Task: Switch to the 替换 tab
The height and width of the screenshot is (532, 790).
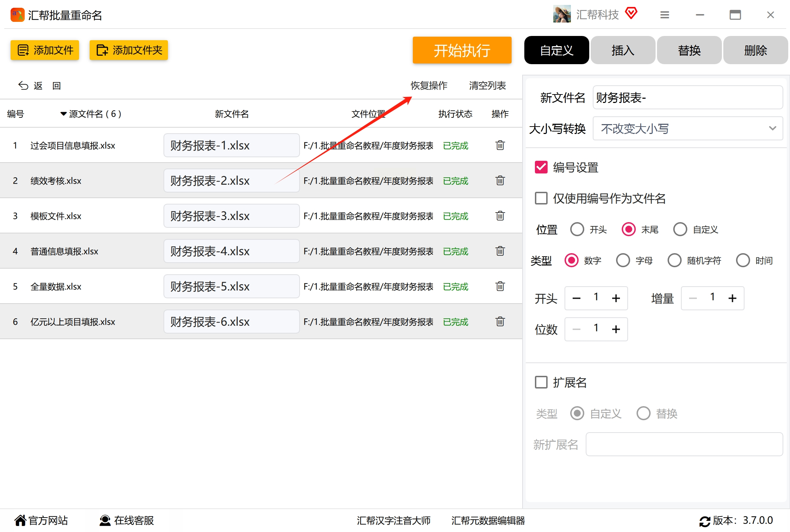Action: (689, 50)
